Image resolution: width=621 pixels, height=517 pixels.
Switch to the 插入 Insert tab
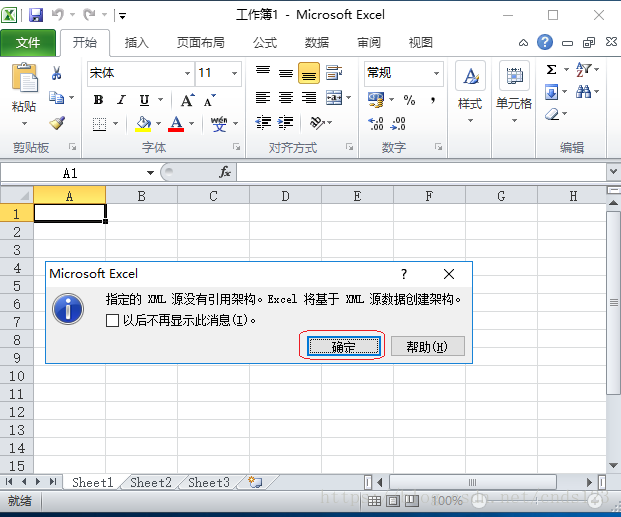click(137, 42)
